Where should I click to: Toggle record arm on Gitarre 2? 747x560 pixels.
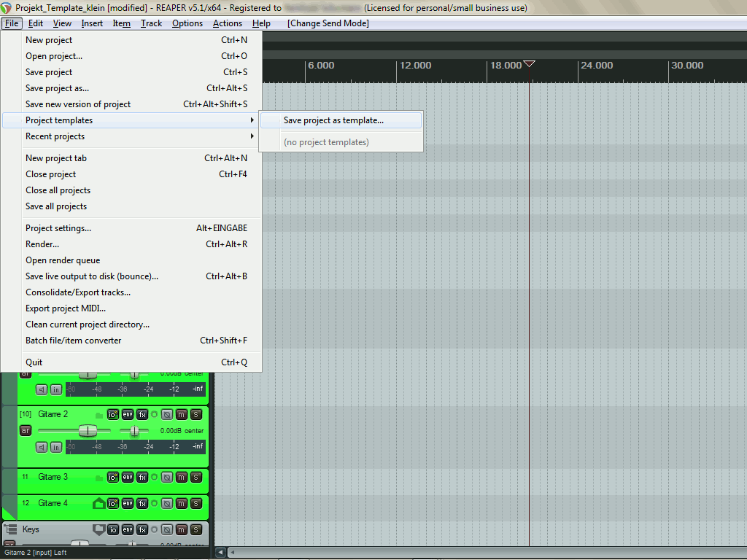26,430
